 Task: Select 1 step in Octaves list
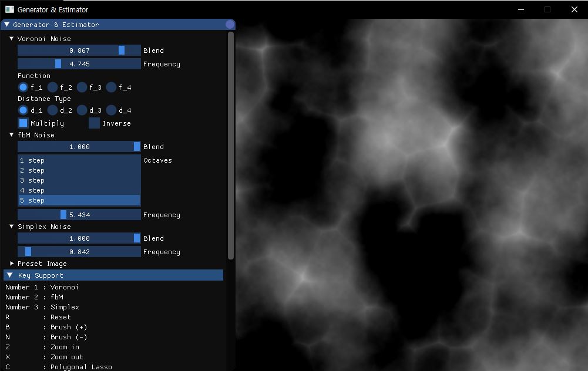click(x=79, y=160)
